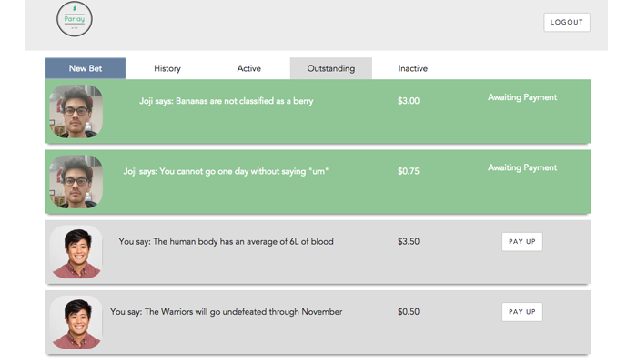This screenshot has width=637, height=364.
Task: Click Joji's avatar on the "um" bet
Action: [76, 181]
